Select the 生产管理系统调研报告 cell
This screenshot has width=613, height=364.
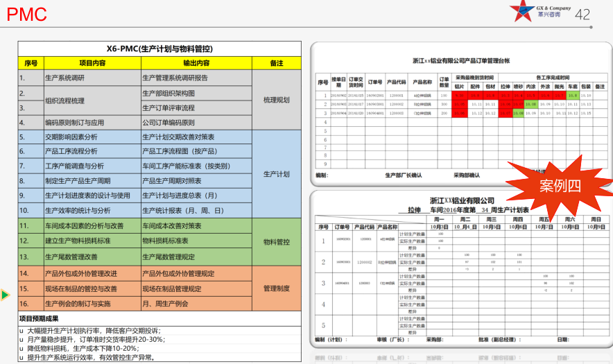(196, 78)
